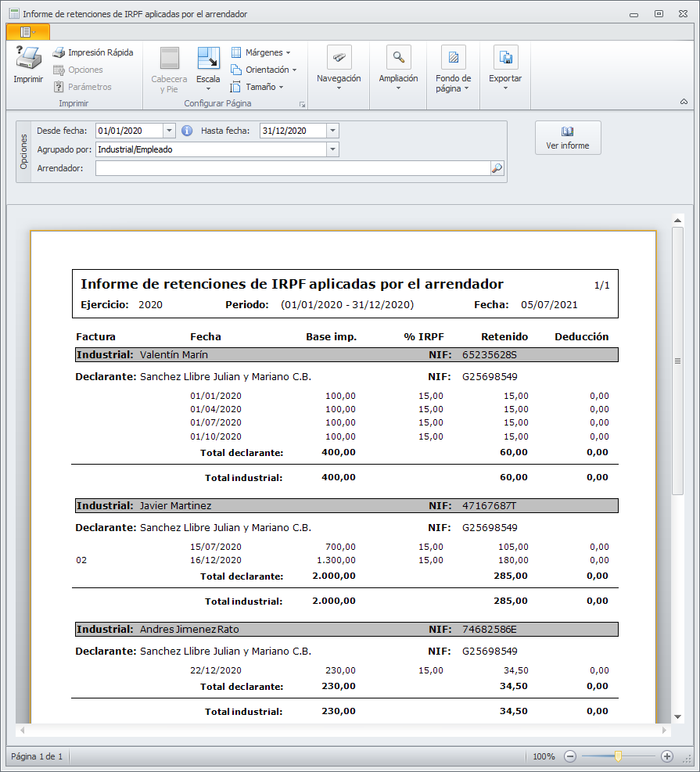Click the Fecha 05/07/2021 value
The image size is (700, 772).
pos(549,305)
